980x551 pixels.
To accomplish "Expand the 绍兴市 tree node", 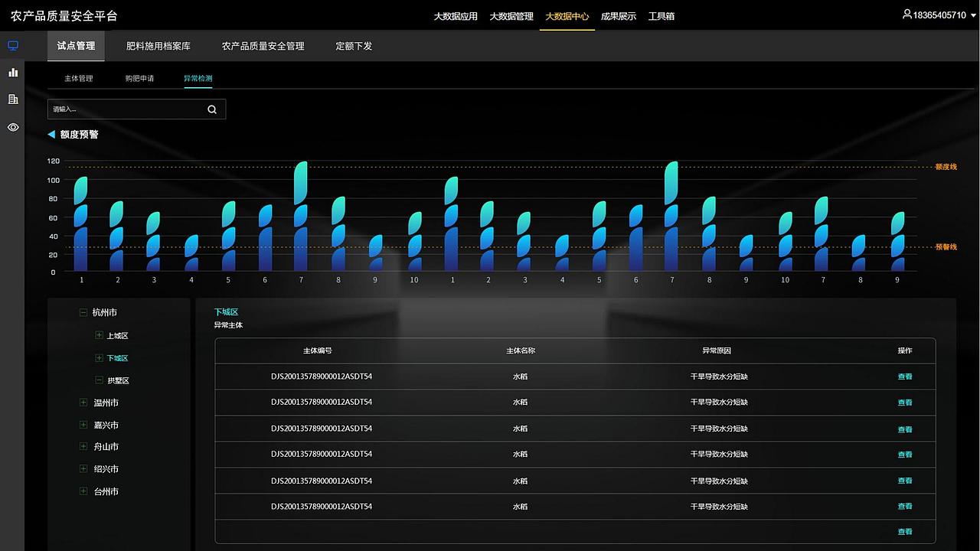I will pyautogui.click(x=83, y=468).
